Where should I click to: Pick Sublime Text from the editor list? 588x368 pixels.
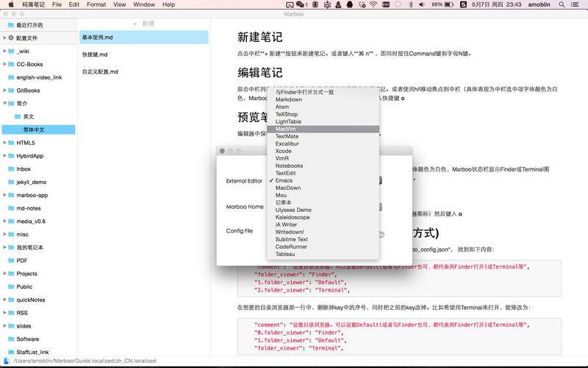(323, 239)
